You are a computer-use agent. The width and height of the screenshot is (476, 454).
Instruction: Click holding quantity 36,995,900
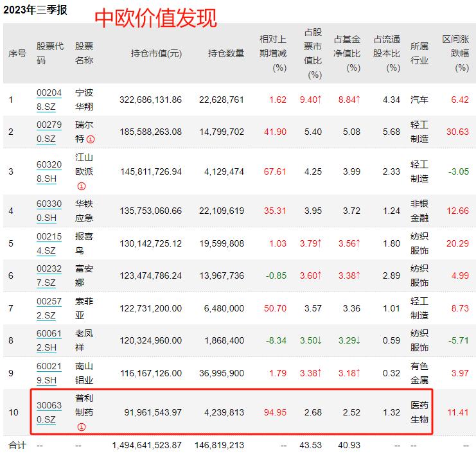pyautogui.click(x=222, y=373)
